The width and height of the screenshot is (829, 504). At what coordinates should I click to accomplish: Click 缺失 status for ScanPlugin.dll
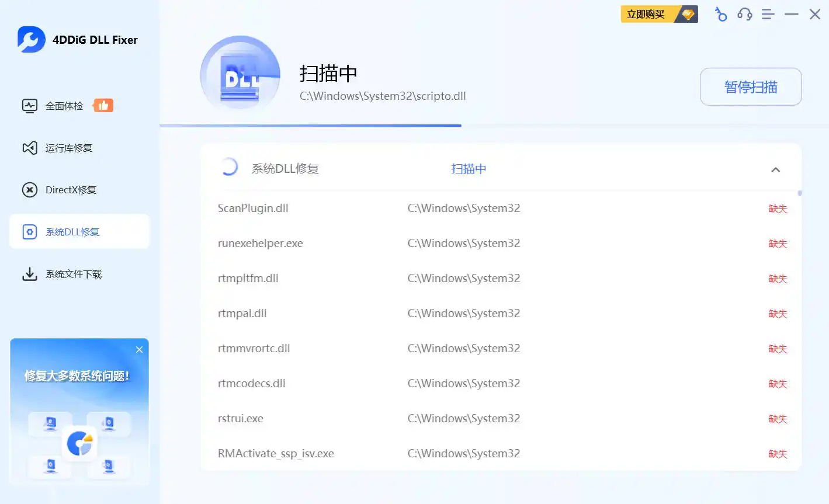[778, 208]
